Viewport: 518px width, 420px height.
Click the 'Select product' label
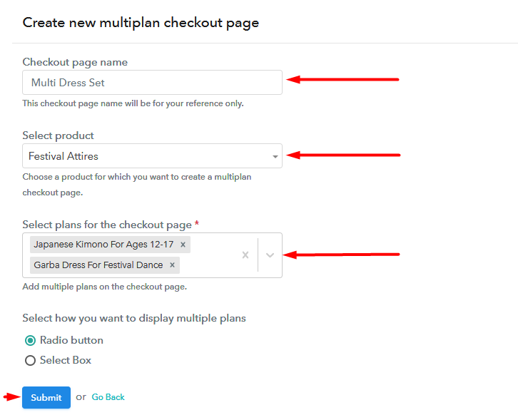coord(58,135)
